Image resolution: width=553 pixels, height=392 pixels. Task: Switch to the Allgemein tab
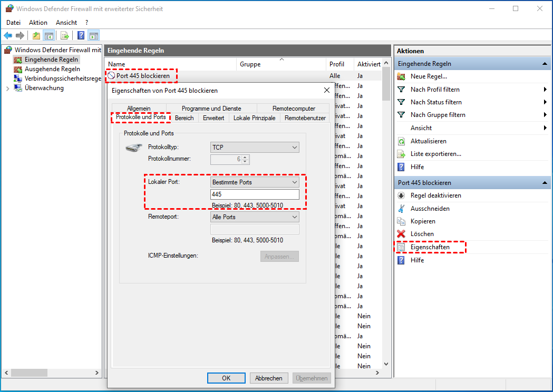139,109
